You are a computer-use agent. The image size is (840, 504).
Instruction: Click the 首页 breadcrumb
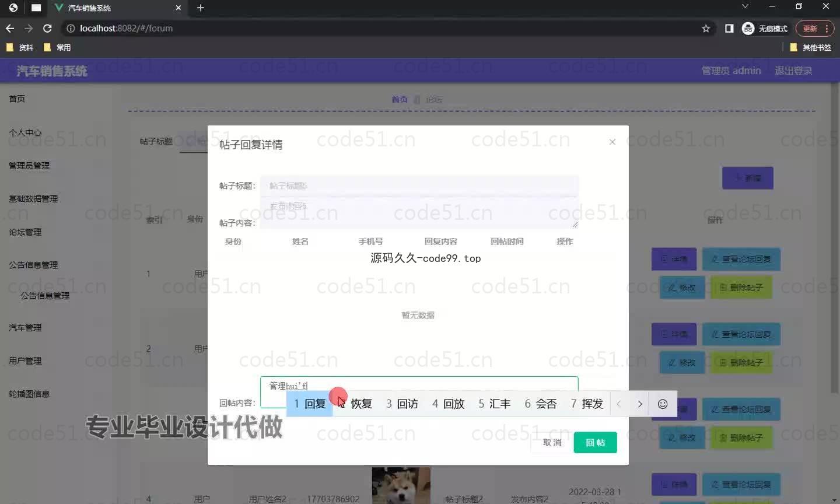point(400,99)
